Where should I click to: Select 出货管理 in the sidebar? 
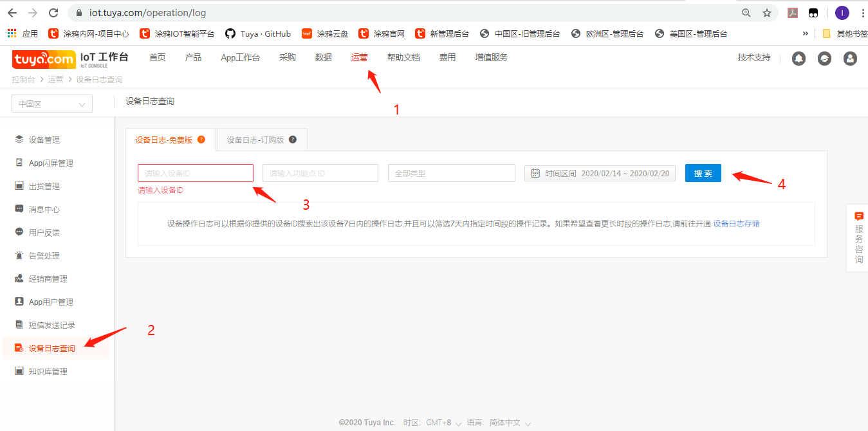(44, 186)
